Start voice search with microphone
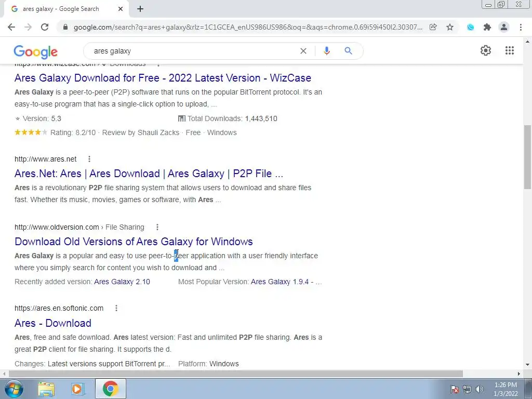 point(327,51)
